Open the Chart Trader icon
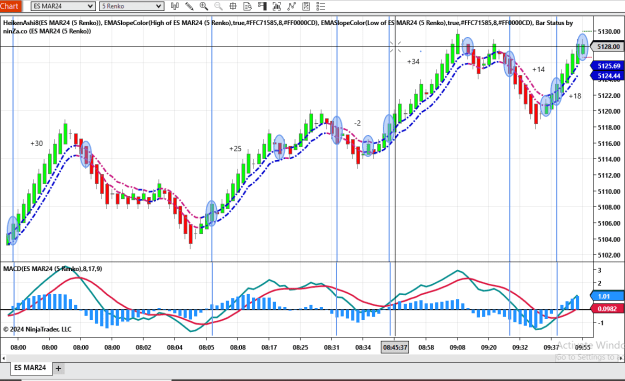This screenshot has width=625, height=381. (262, 6)
